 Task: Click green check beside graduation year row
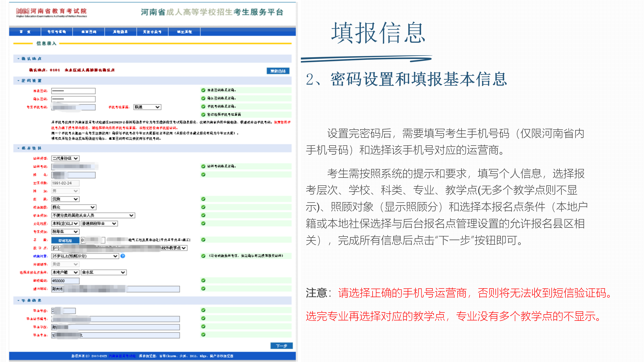(203, 310)
